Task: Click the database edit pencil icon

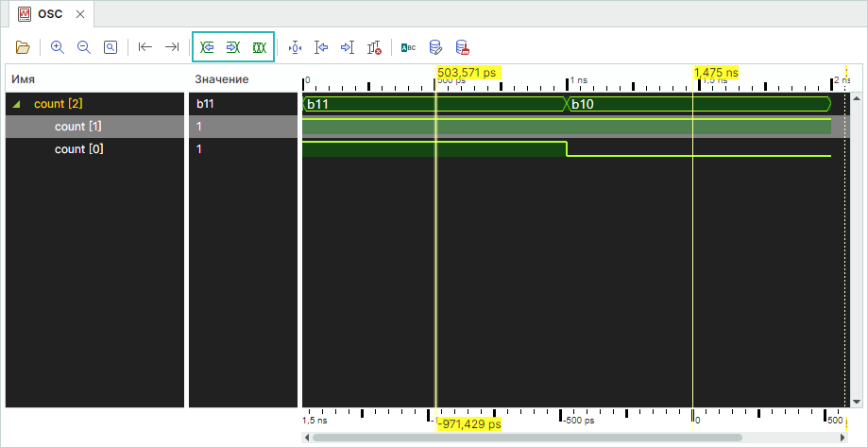Action: (435, 47)
